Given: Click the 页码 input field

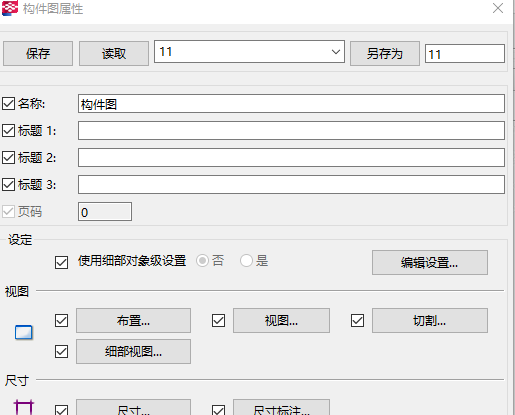Looking at the screenshot, I should [105, 211].
